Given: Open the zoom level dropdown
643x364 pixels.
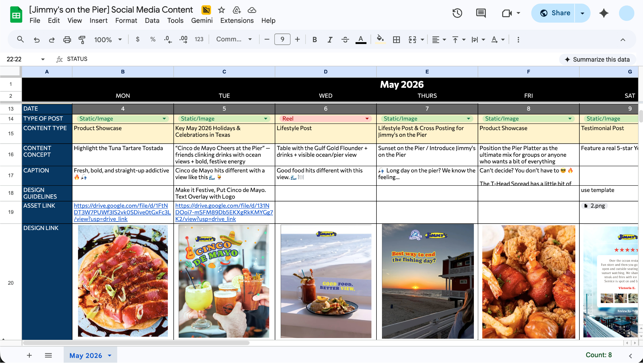Looking at the screenshot, I should click(108, 40).
